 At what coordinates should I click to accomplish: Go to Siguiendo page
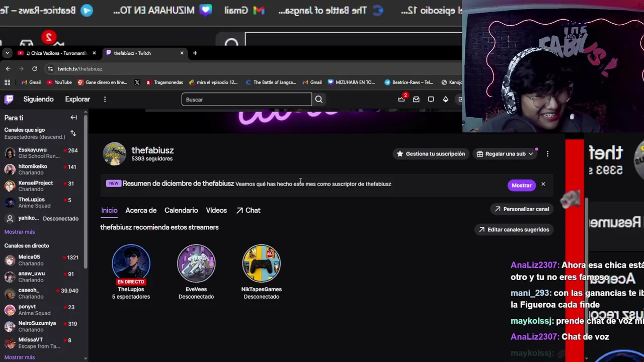(38, 99)
